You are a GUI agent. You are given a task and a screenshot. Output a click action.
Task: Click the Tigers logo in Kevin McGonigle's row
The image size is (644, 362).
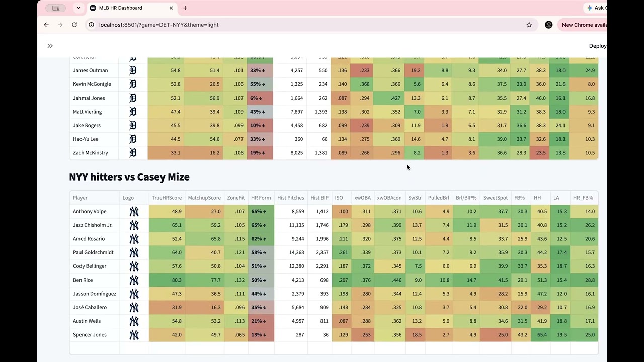(133, 84)
